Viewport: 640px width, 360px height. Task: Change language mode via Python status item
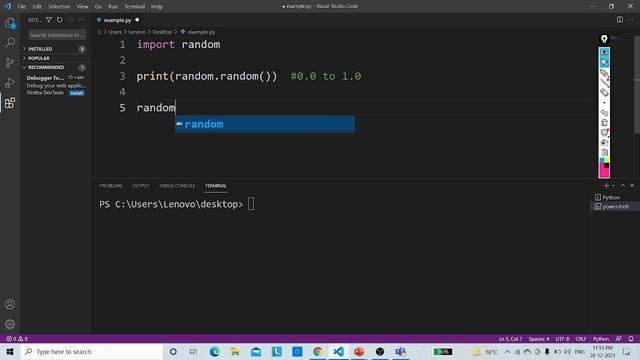coord(600,339)
